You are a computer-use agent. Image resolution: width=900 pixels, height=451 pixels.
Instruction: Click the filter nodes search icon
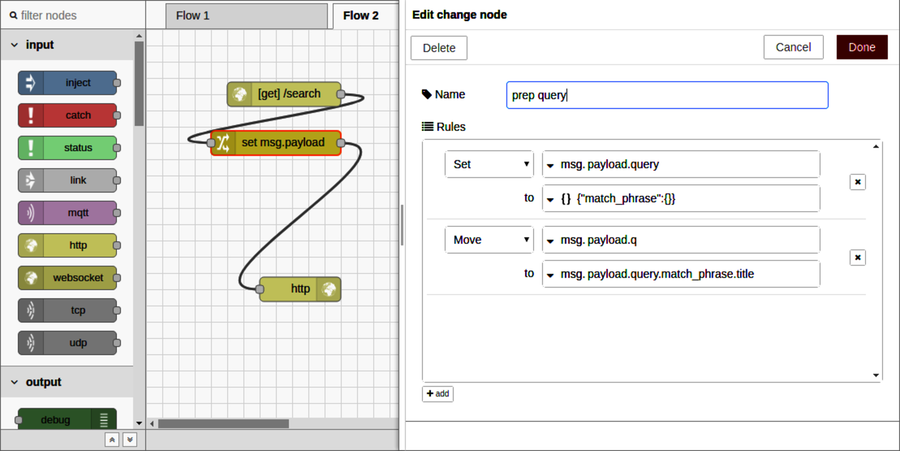13,15
